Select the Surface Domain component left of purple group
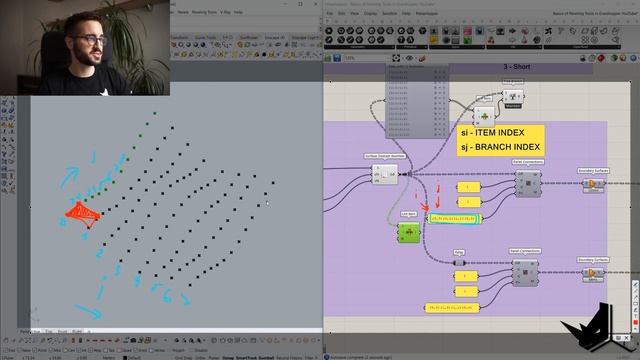This screenshot has height=360, width=640. [384, 174]
